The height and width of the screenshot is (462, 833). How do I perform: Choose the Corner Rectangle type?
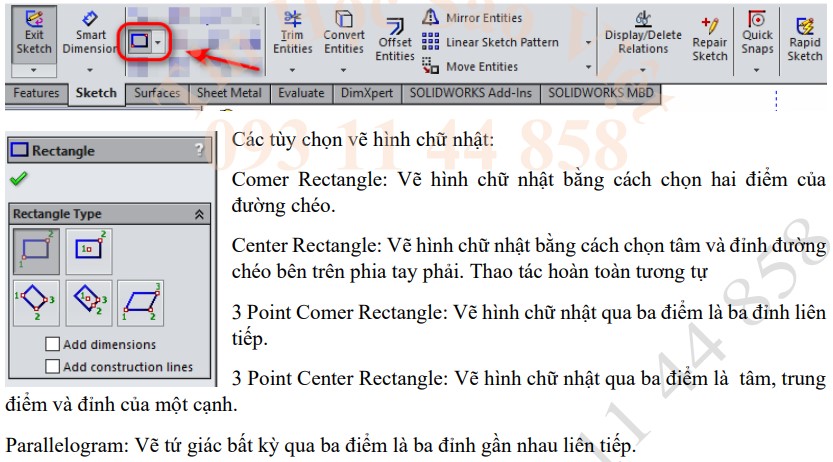(36, 251)
